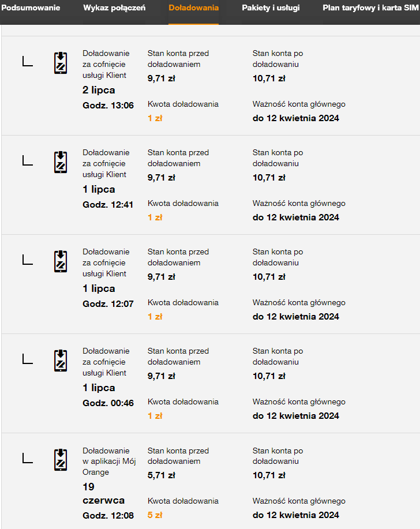Expand the corner marker of the 19 czerwca entry
Viewport: 420px width, 529px height.
27,458
